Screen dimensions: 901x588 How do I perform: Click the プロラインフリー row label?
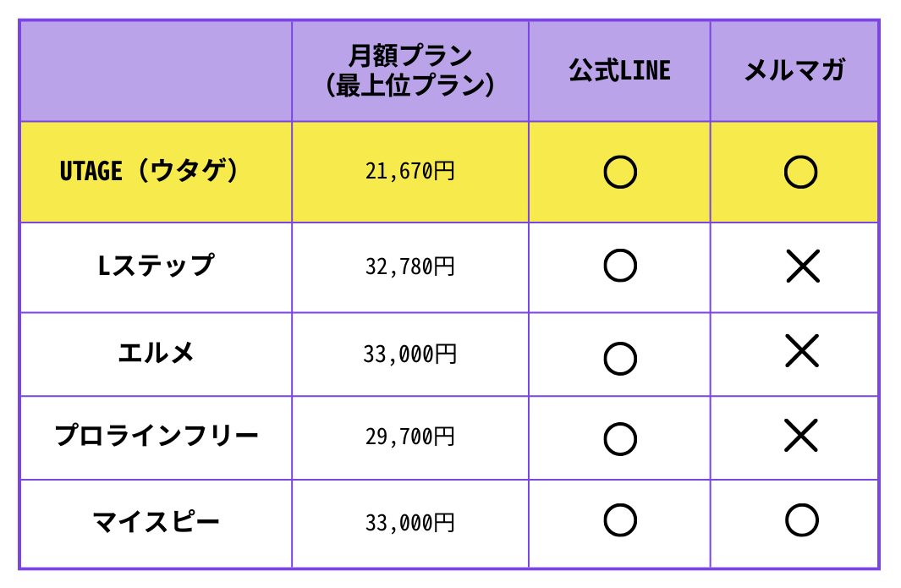click(x=156, y=436)
